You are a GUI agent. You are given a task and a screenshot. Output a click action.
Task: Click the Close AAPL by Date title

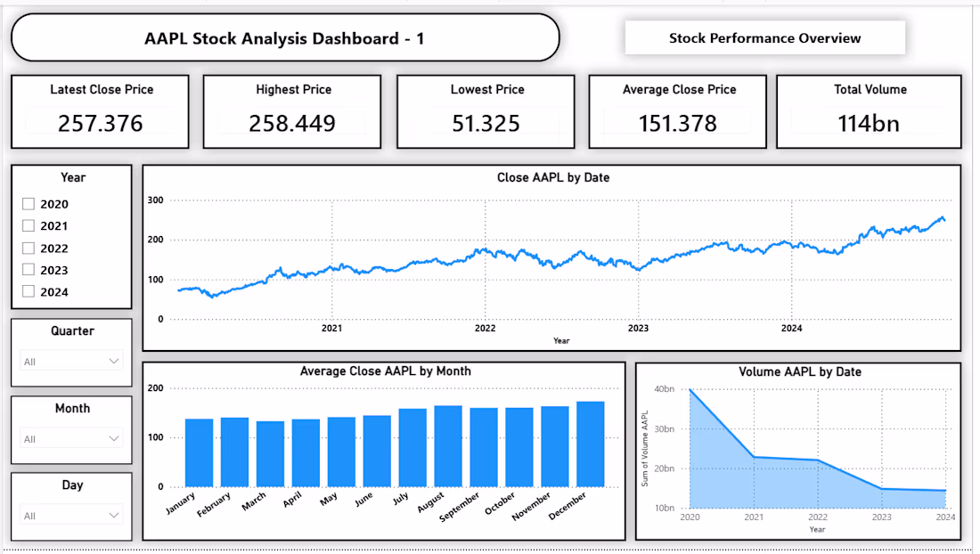pyautogui.click(x=553, y=177)
